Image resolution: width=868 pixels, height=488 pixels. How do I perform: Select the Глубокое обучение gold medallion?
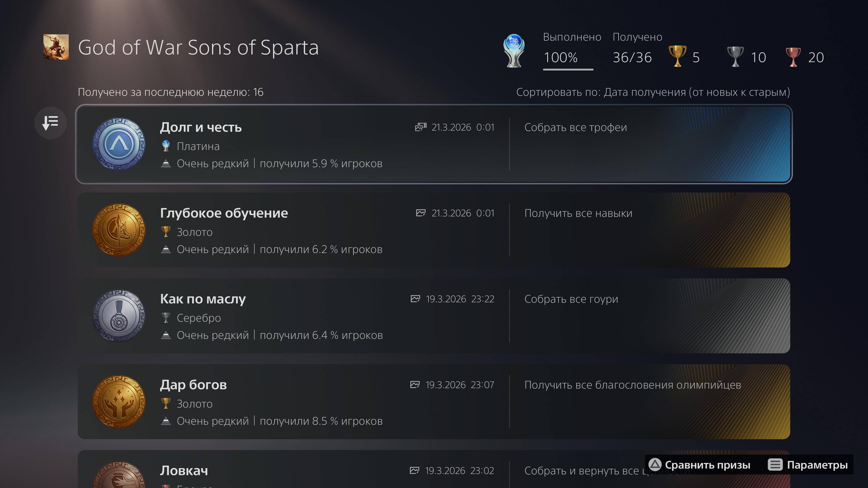coord(119,230)
